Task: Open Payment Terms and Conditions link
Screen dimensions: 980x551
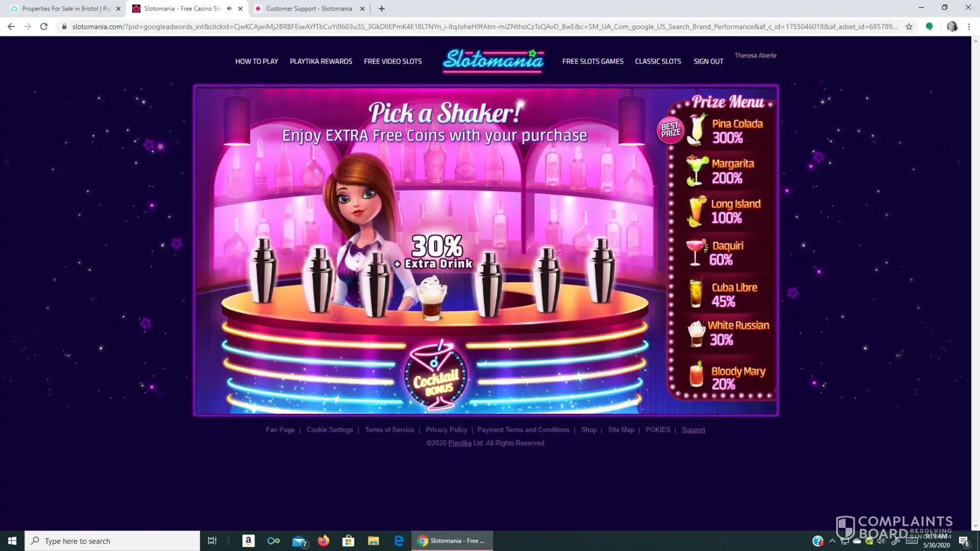Action: (x=523, y=430)
